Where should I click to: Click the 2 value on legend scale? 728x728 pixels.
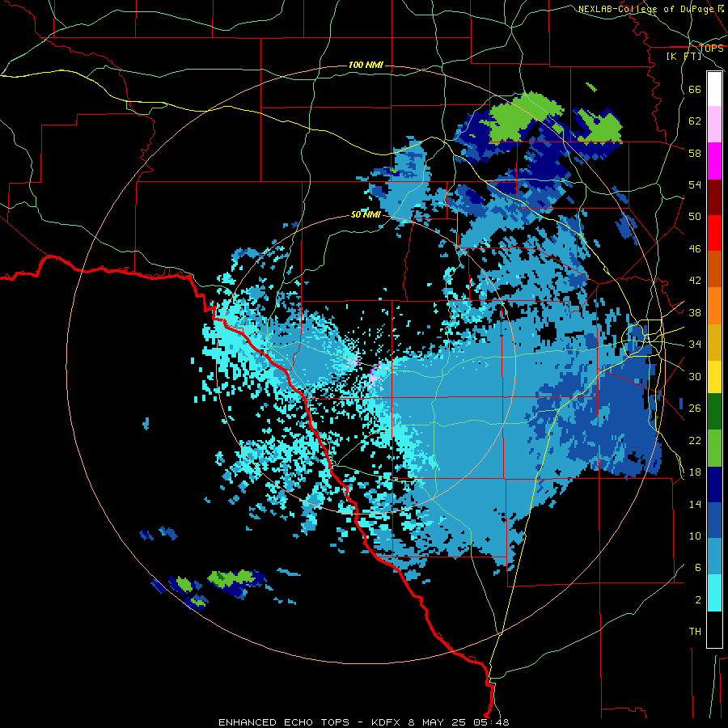pyautogui.click(x=697, y=600)
